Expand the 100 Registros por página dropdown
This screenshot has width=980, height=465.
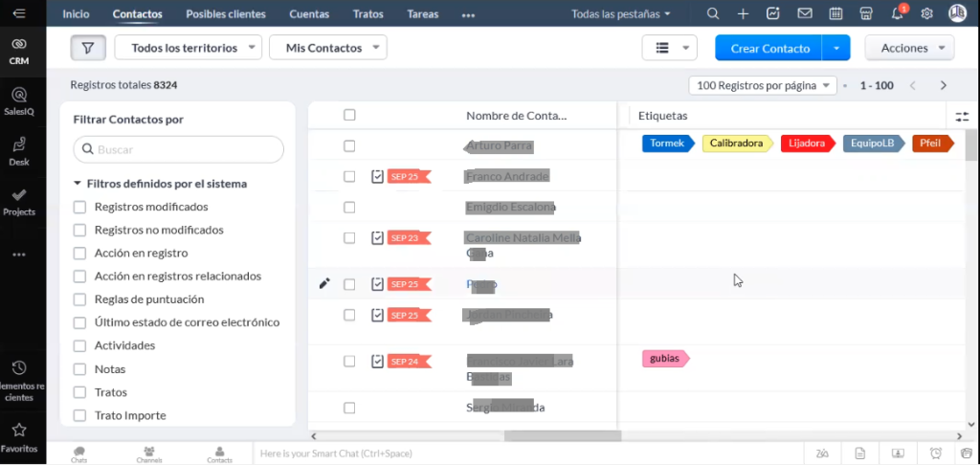click(x=763, y=85)
